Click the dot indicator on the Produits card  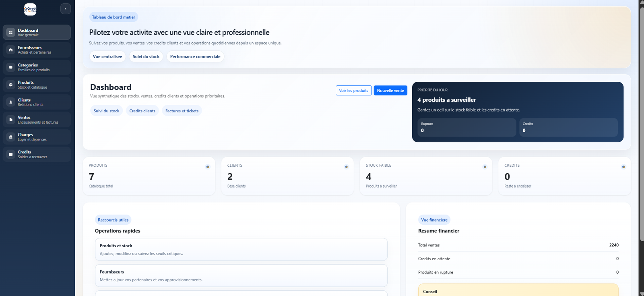click(208, 167)
